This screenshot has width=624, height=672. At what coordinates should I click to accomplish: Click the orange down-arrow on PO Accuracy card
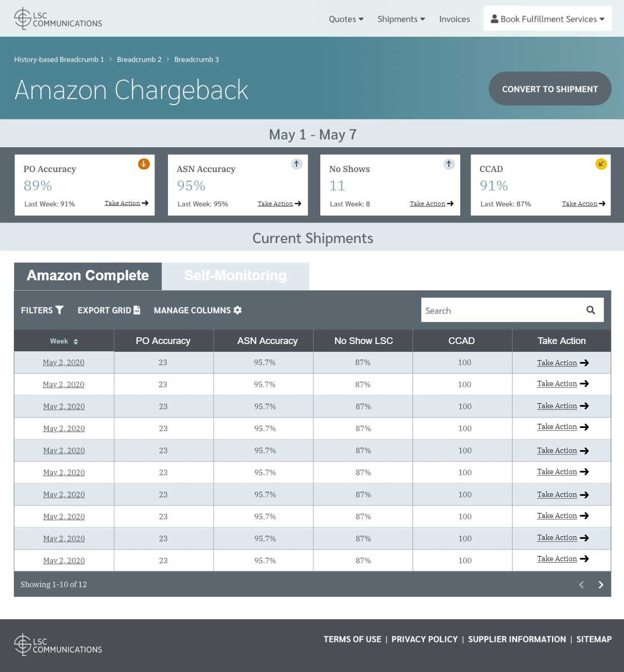point(144,164)
